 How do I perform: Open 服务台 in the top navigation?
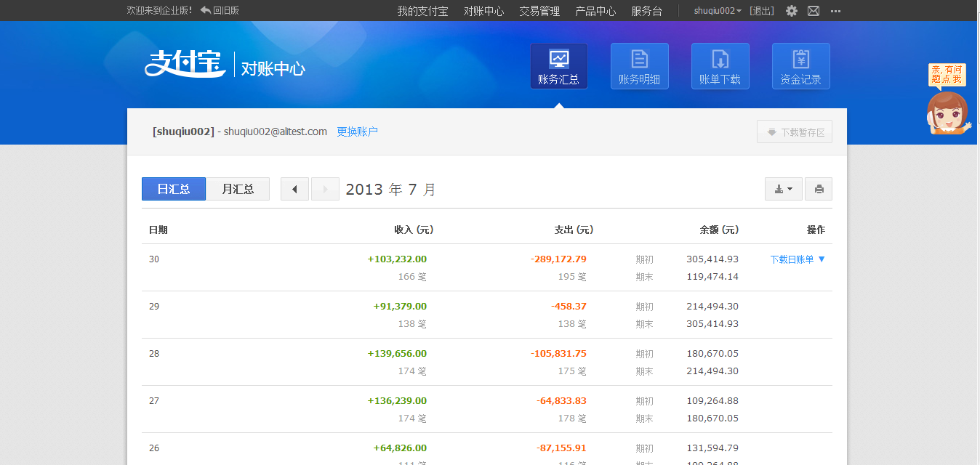647,11
